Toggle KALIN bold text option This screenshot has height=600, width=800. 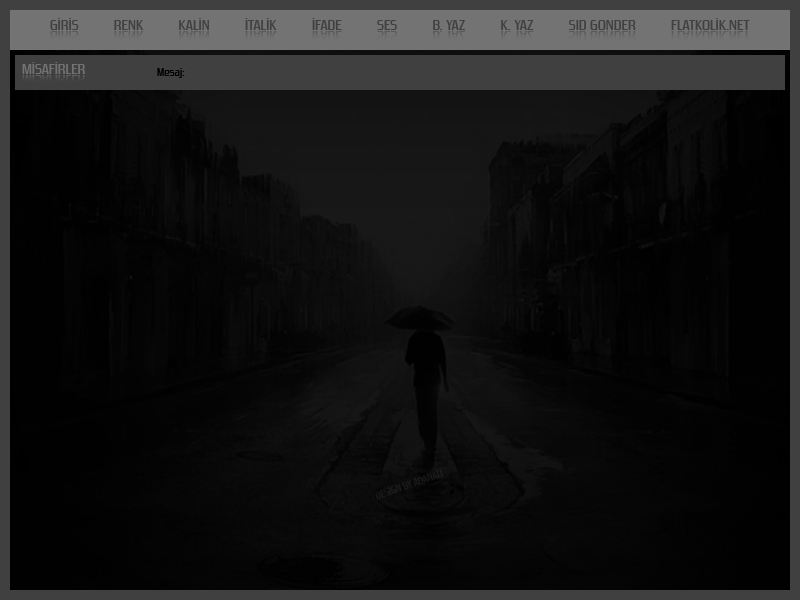(194, 26)
